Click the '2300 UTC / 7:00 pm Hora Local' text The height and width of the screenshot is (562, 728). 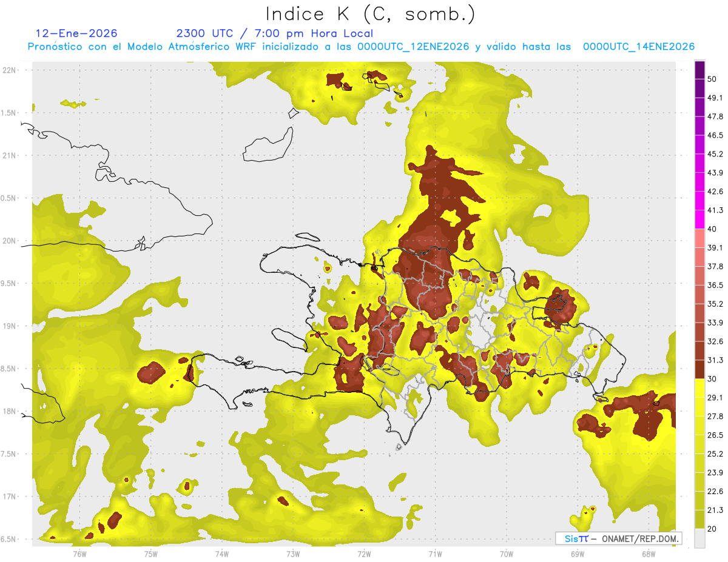[274, 33]
